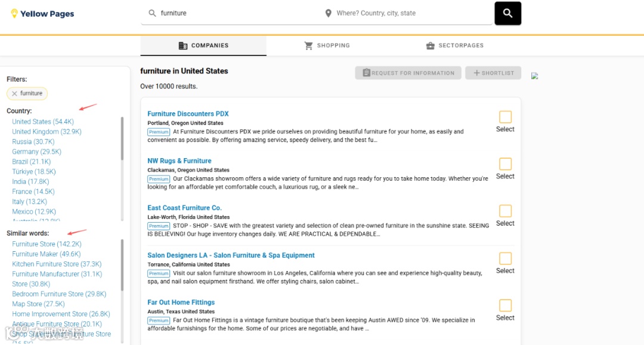644x345 pixels.
Task: Select Bedroom Furniture Store (29.8K)
Action: pyautogui.click(x=59, y=294)
